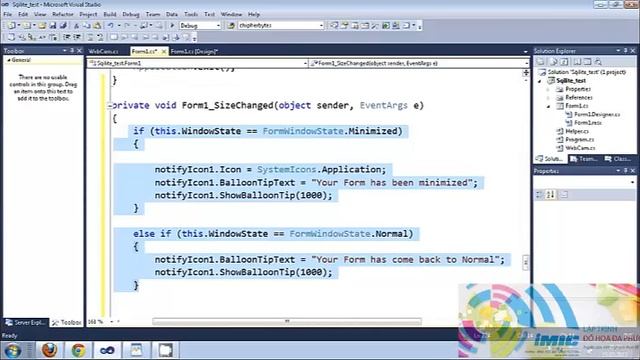Viewport: 640px width, 360px height.
Task: Click Uncomment Selection in the text editor toolbar
Action: (x=100, y=37)
